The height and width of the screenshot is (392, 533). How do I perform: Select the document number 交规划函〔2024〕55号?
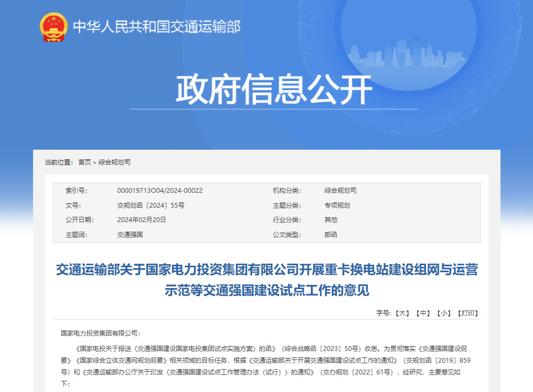point(151,205)
